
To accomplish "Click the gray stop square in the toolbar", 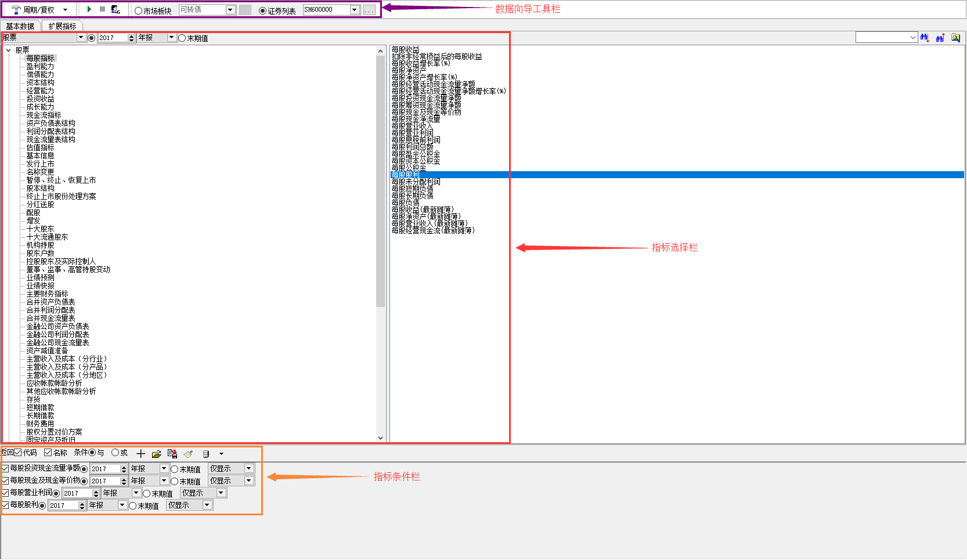I will click(x=102, y=9).
